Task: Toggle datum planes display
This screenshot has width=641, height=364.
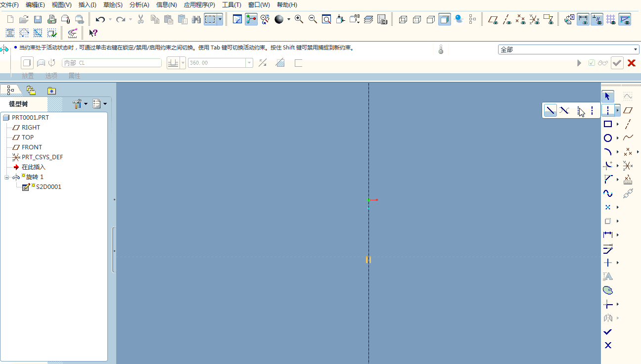Action: point(493,19)
